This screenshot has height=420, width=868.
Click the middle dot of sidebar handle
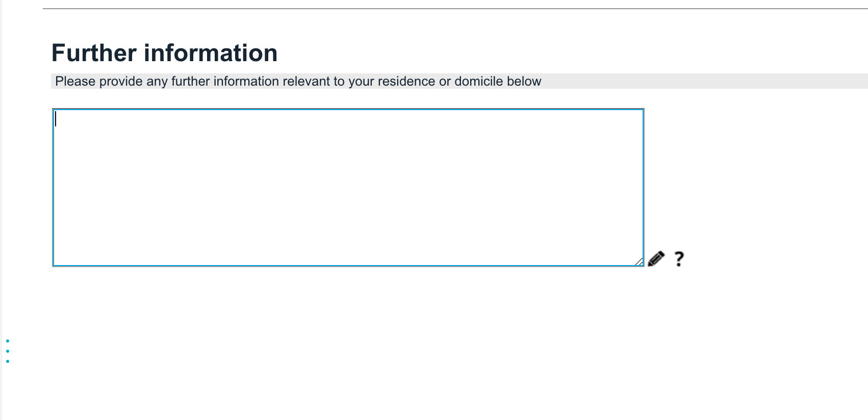click(x=8, y=351)
